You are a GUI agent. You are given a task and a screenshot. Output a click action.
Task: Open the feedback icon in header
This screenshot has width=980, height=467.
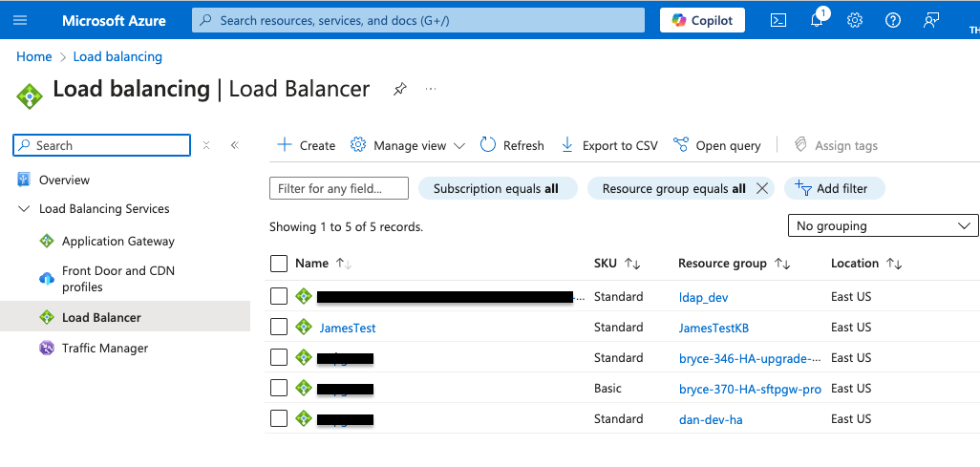coord(930,20)
